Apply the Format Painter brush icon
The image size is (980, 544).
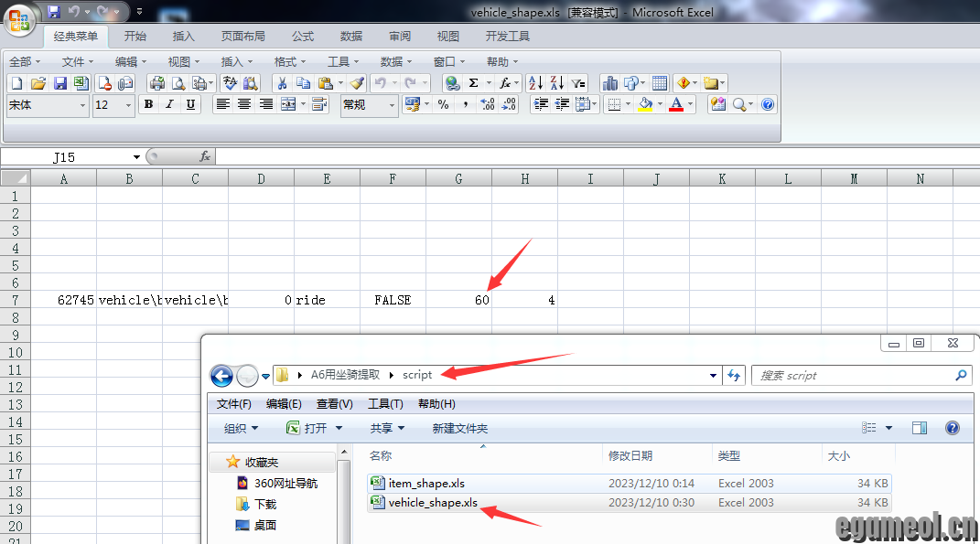359,82
